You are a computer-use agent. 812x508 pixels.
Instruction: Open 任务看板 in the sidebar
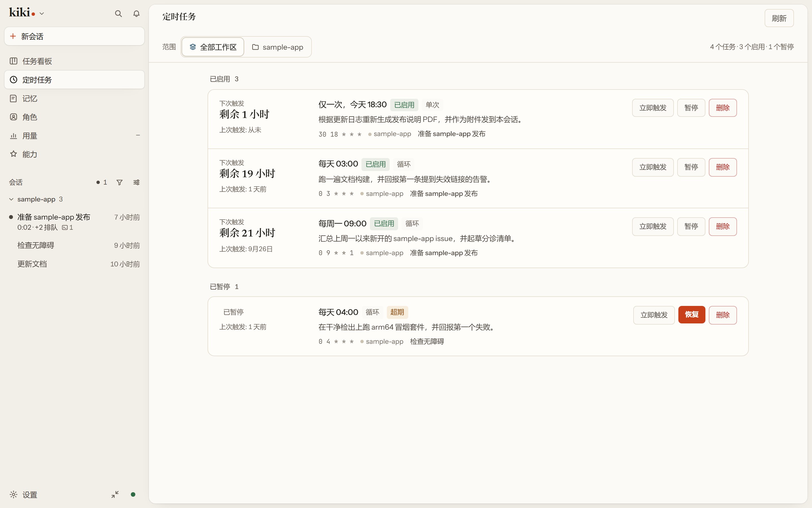click(x=74, y=61)
